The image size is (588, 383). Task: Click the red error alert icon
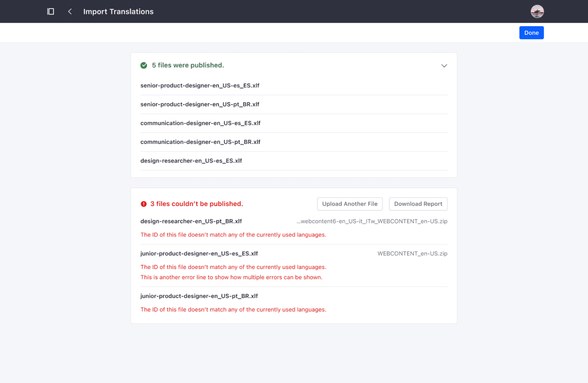point(144,204)
